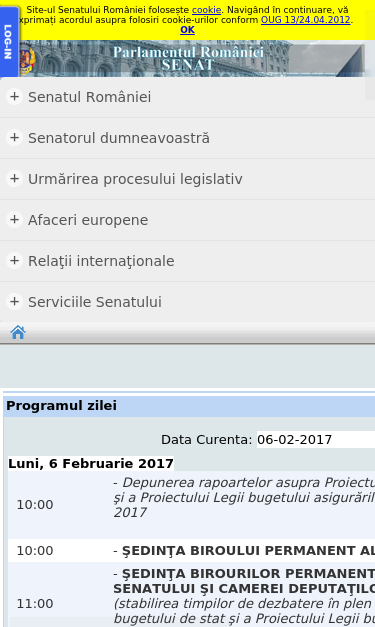This screenshot has width=375, height=627.
Task: Open Relaţii internaţionale menu entry
Action: click(101, 261)
